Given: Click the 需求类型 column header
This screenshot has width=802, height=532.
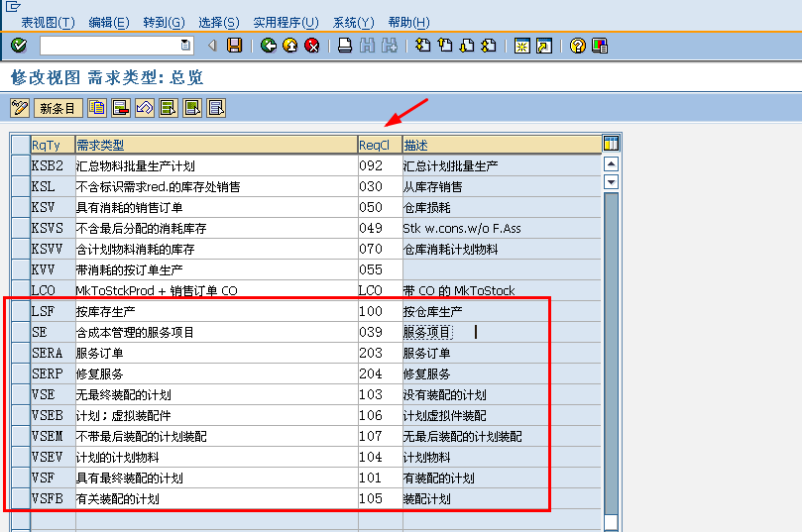Looking at the screenshot, I should [216, 146].
